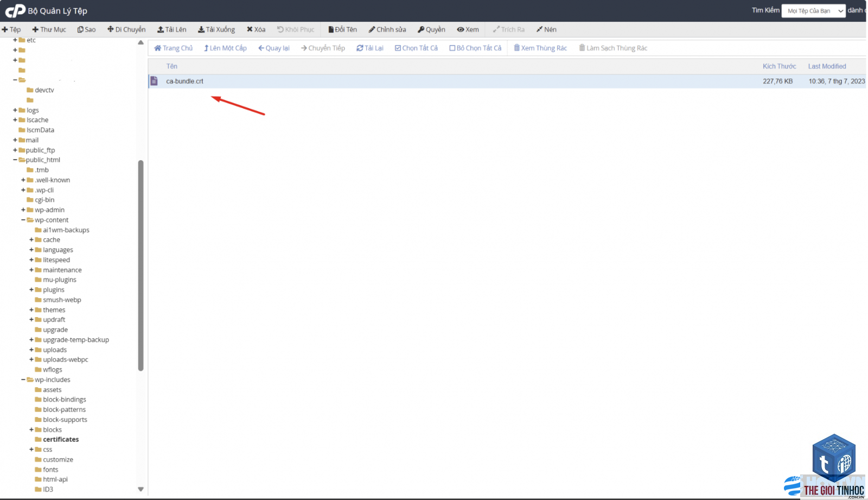The image size is (868, 500).
Task: Go up with Lên Một Cấp
Action: point(225,48)
